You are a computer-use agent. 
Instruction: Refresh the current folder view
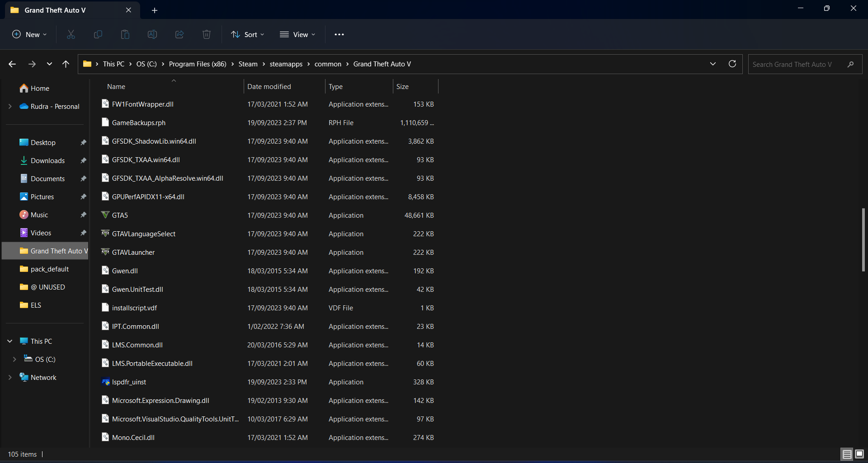pos(732,64)
